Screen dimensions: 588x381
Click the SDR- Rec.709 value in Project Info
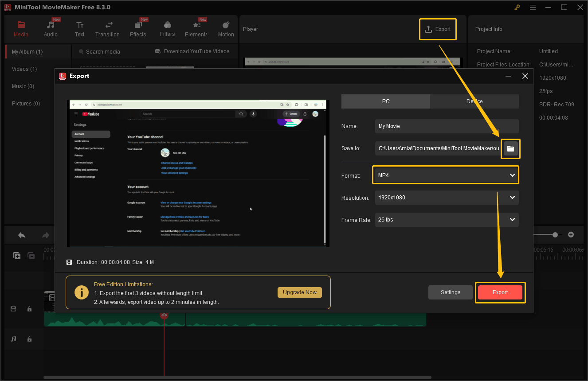(x=557, y=105)
